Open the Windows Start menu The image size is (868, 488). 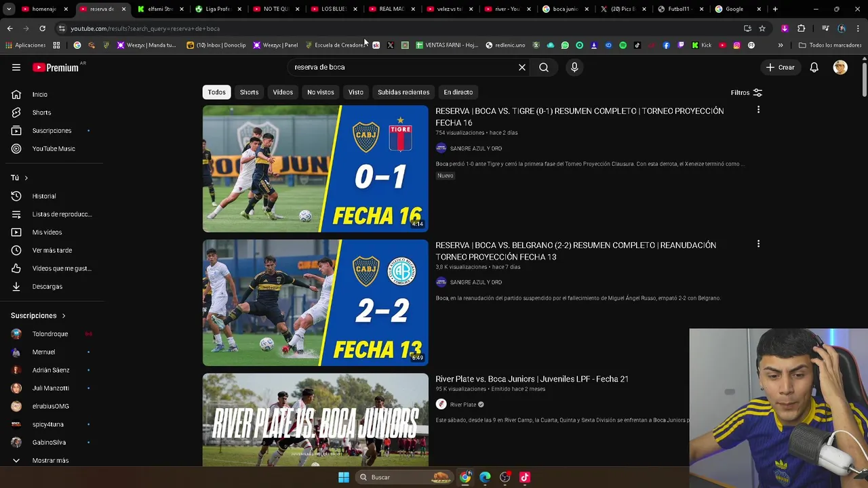click(344, 477)
